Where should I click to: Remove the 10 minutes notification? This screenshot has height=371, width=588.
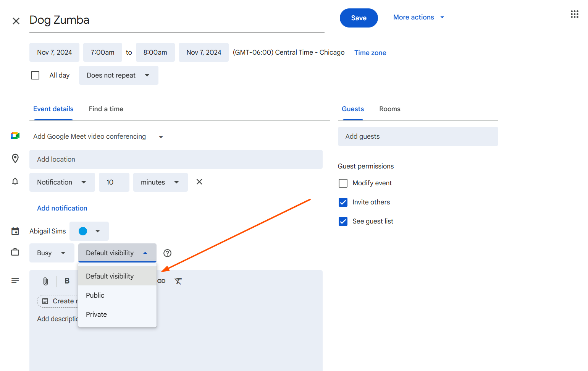coord(199,182)
